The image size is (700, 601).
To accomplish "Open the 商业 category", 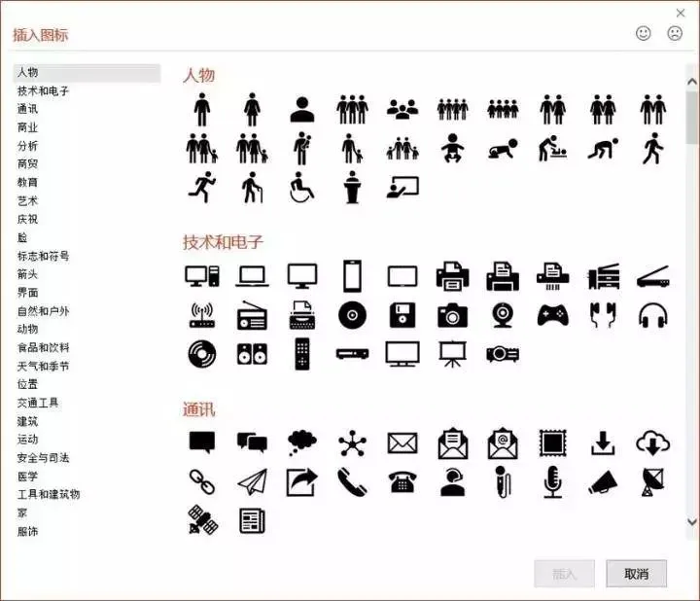I will 27,127.
